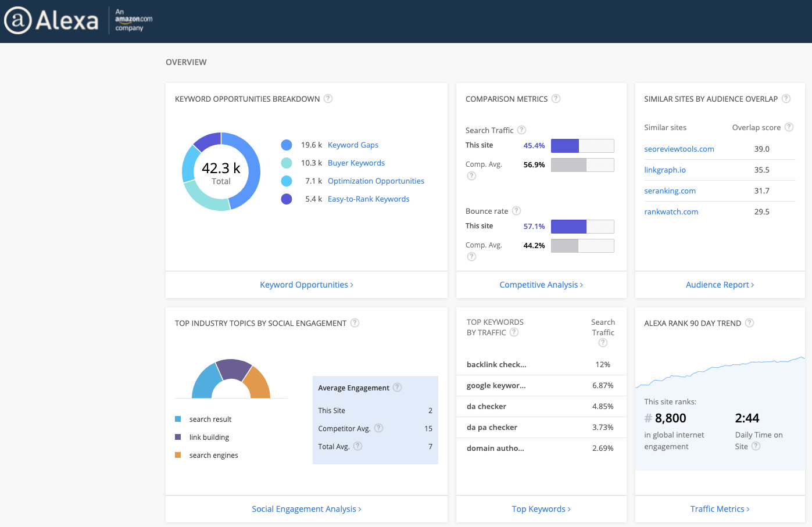This screenshot has height=527, width=812.
Task: Click help icon beside Alexa Rank 90 Day Trend
Action: click(x=749, y=323)
